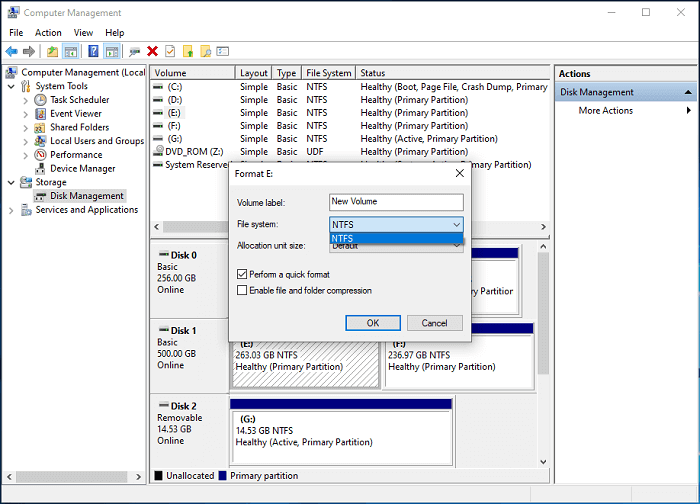Enable file and folder compression checkbox
This screenshot has height=504, width=700.
[242, 290]
